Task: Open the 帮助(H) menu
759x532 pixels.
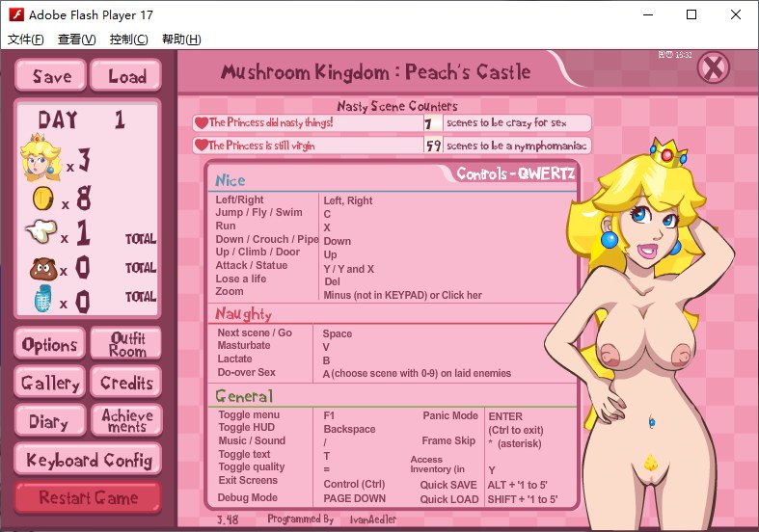Action: click(181, 40)
